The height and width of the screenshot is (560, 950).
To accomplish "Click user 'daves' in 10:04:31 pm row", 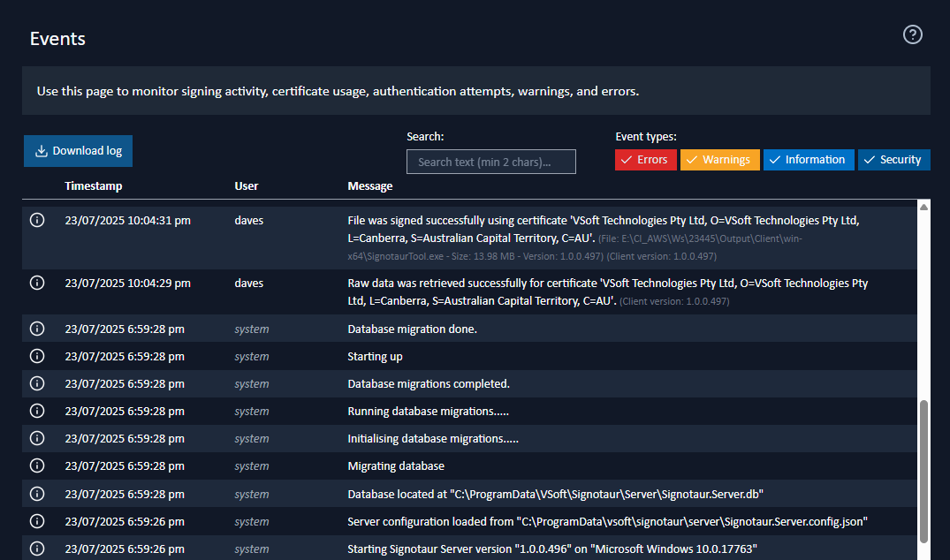I will pyautogui.click(x=248, y=220).
